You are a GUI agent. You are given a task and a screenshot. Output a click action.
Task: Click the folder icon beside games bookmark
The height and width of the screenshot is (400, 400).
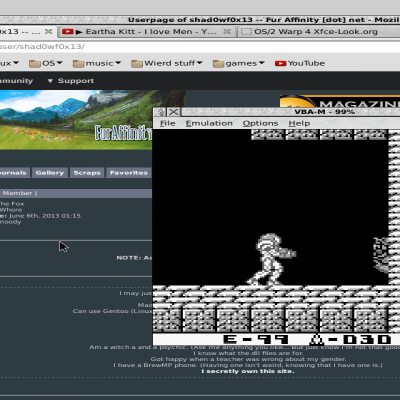[218, 63]
